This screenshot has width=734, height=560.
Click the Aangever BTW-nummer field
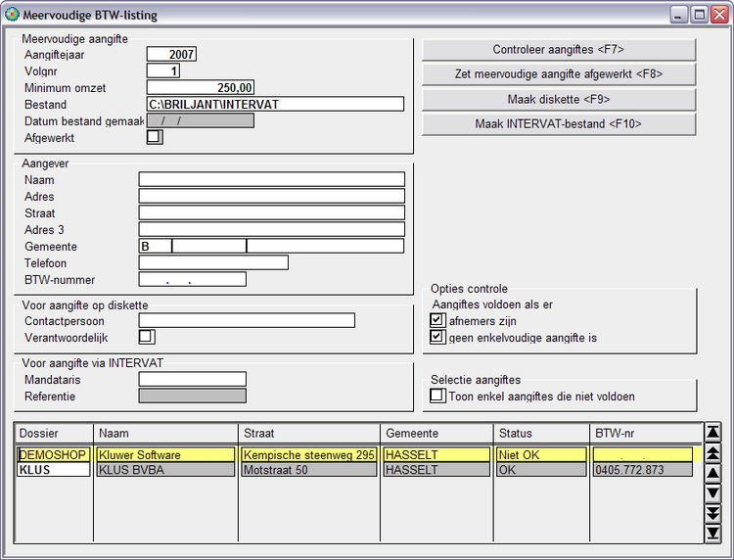pos(193,279)
